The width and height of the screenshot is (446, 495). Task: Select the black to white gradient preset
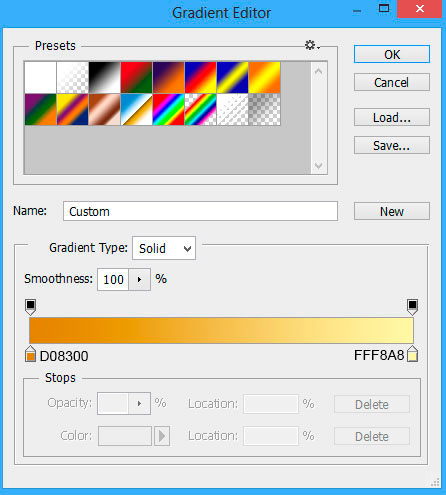point(104,77)
